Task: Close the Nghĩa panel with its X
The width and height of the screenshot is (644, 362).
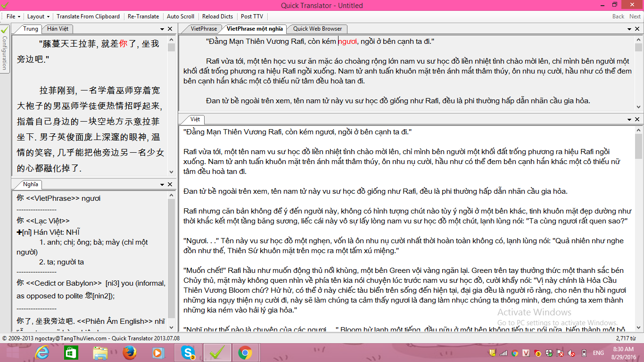Action: pos(170,184)
